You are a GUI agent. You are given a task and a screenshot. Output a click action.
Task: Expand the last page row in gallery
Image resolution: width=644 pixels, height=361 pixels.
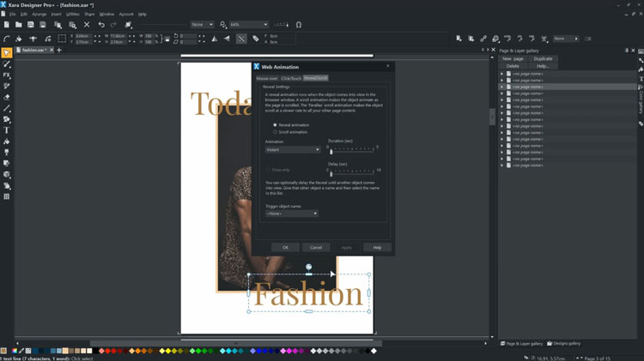pyautogui.click(x=501, y=165)
